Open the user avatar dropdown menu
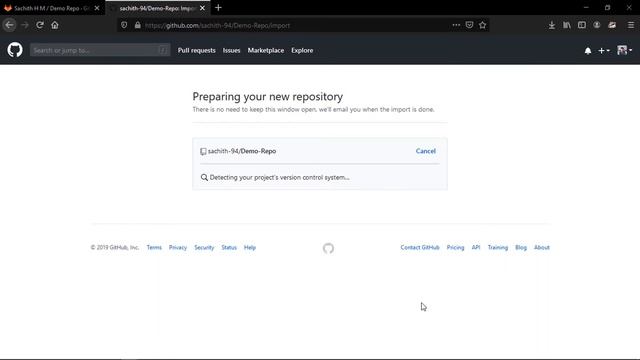This screenshot has height=360, width=640. point(624,50)
